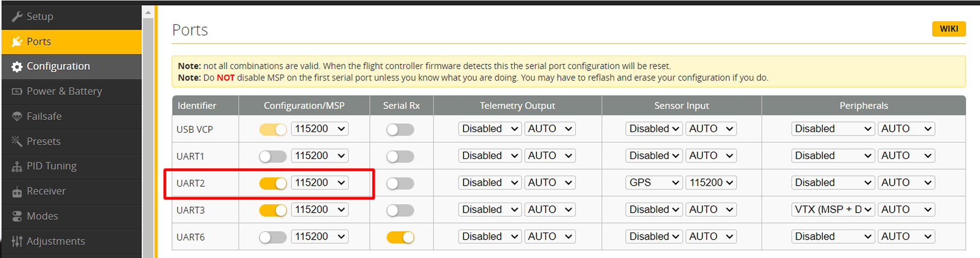Viewport: 980px width, 258px height.
Task: Click the Setup wrench icon
Action: (17, 16)
